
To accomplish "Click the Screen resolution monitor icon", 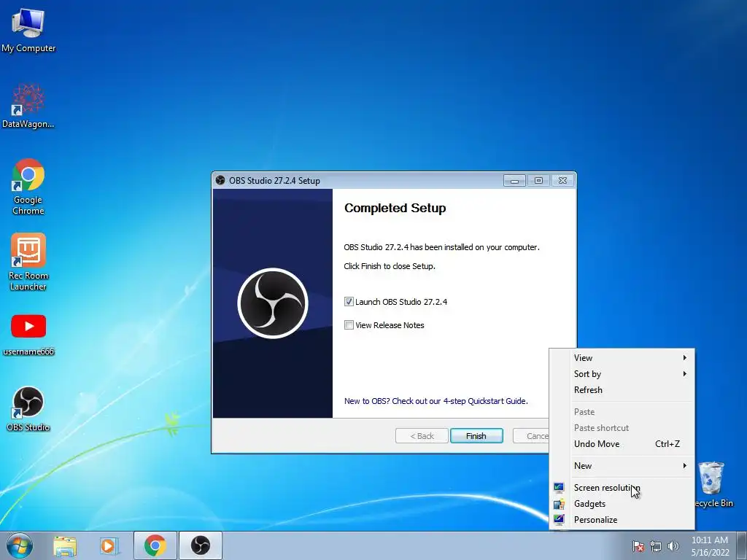I will (x=559, y=488).
